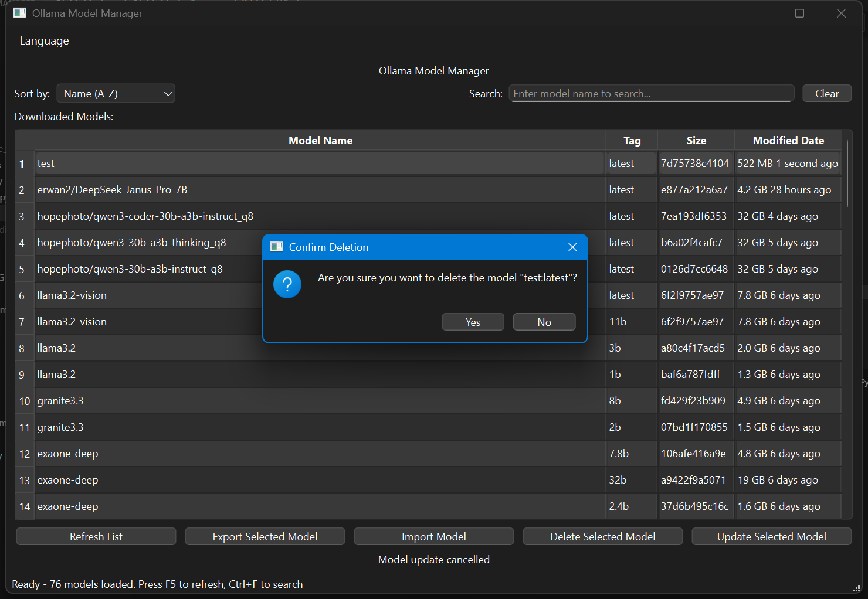
Task: Click the 32b tag cell
Action: pyautogui.click(x=632, y=480)
